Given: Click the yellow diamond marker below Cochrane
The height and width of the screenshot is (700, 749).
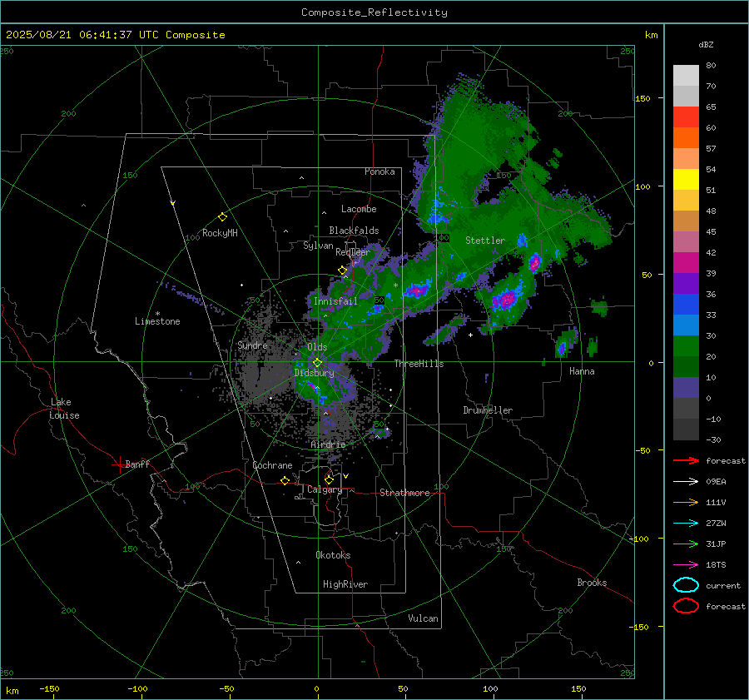Looking at the screenshot, I should (285, 480).
